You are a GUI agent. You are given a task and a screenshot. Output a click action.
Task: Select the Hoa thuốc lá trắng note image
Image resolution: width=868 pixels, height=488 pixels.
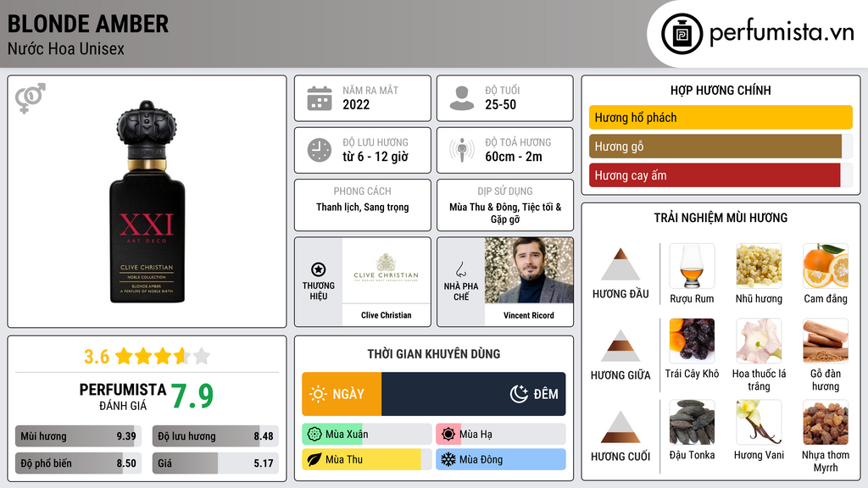[759, 341]
